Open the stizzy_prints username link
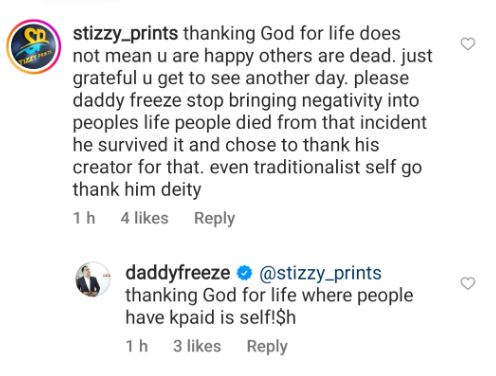Image resolution: width=496 pixels, height=376 pixels. click(x=125, y=34)
